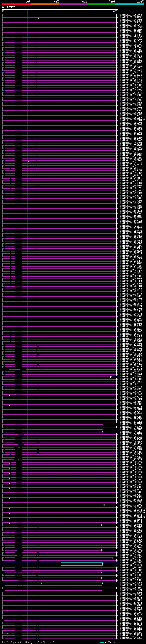Select hit label UniRef100_Q9WVS8-4
The image size is (146, 644).
click(x=132, y=512)
